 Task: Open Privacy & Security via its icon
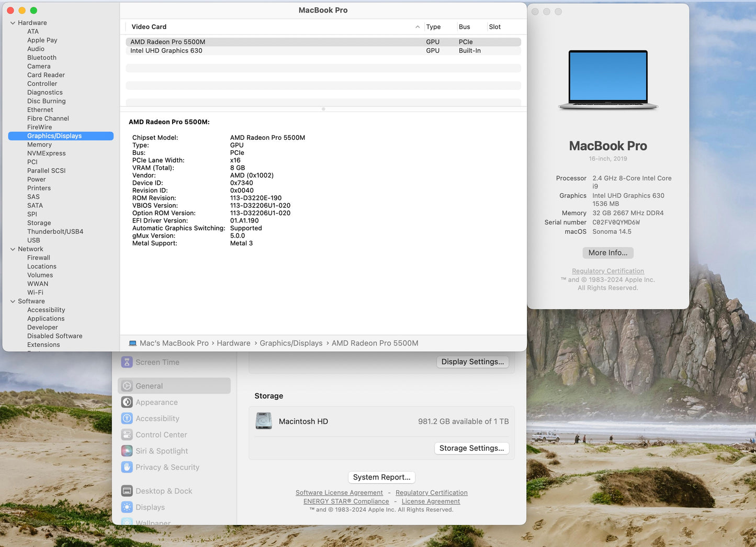[x=127, y=467]
